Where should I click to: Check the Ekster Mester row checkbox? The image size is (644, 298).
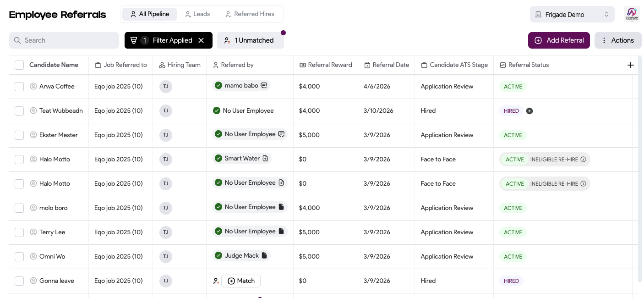[x=19, y=135]
